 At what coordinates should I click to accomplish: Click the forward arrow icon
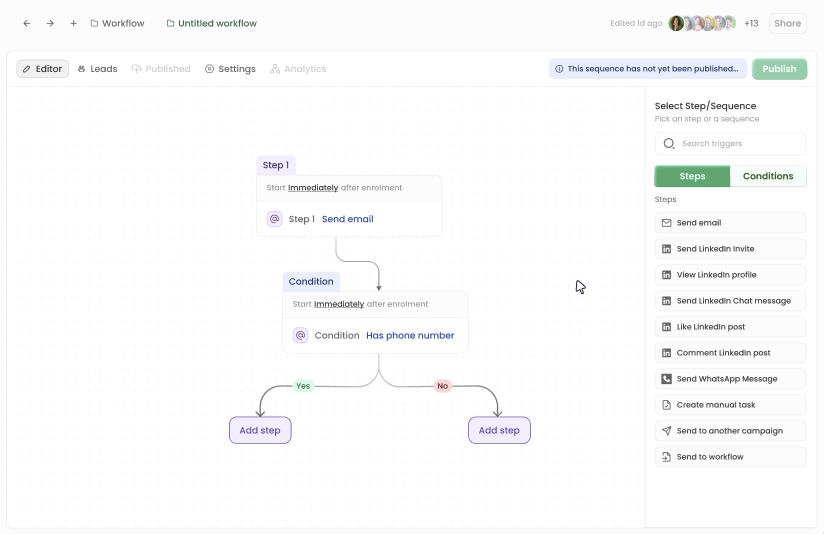tap(50, 23)
